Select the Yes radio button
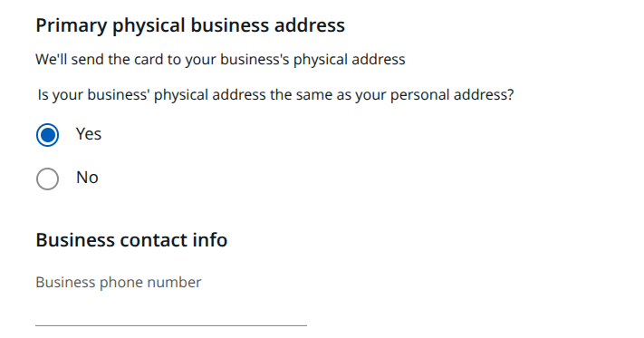This screenshot has height=338, width=644. pyautogui.click(x=47, y=135)
